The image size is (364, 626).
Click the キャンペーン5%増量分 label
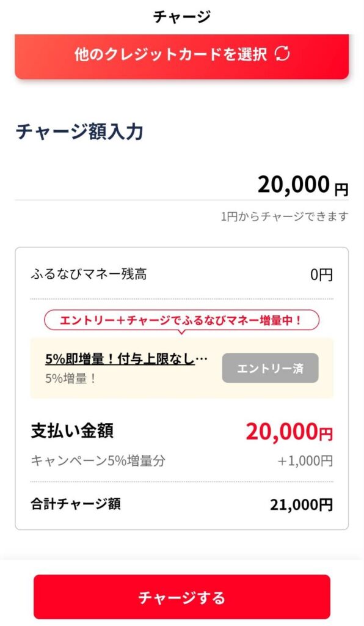98,461
